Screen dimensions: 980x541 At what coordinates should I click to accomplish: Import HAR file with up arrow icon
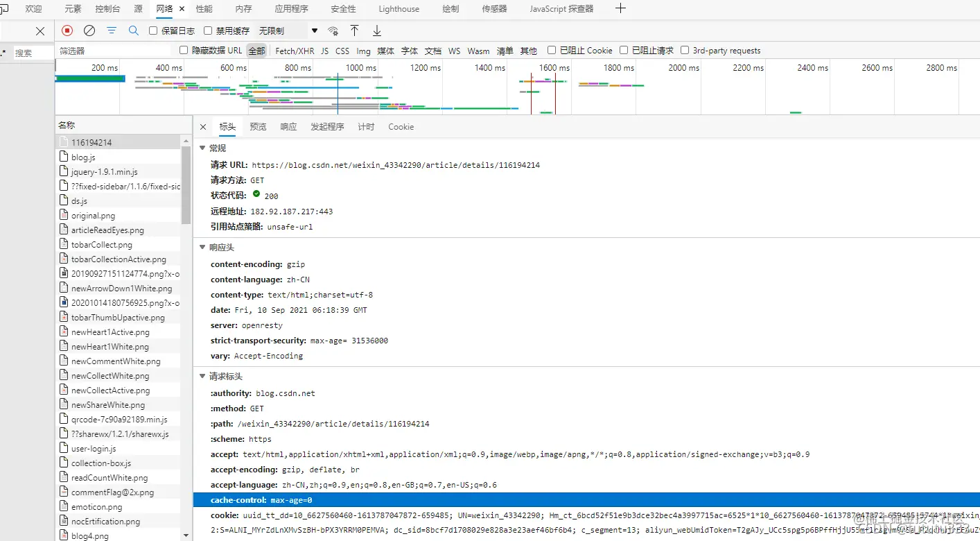(x=354, y=31)
